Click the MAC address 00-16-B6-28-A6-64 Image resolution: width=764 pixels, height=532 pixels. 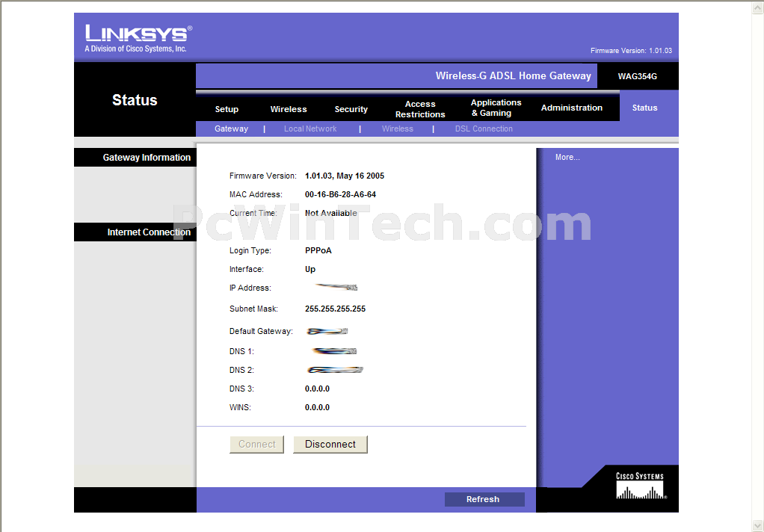pos(341,194)
